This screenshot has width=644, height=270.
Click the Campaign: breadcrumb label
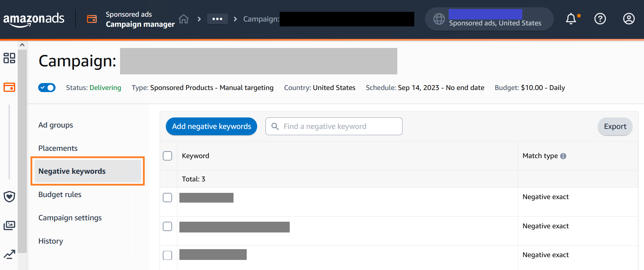pyautogui.click(x=261, y=19)
